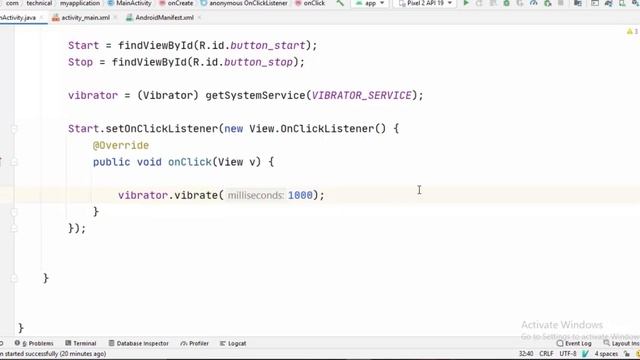Click the Run with Coverage icon
The width and height of the screenshot is (640, 360).
coord(520,3)
